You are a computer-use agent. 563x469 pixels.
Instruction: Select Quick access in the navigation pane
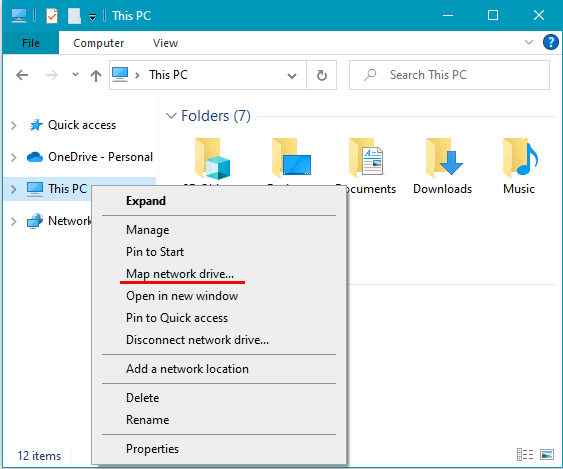(x=82, y=125)
